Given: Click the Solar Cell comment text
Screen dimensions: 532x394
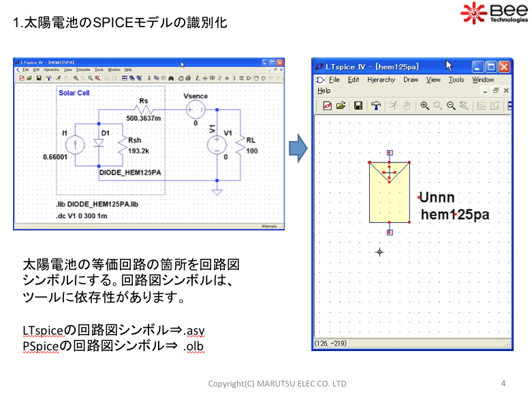Looking at the screenshot, I should 74,93.
